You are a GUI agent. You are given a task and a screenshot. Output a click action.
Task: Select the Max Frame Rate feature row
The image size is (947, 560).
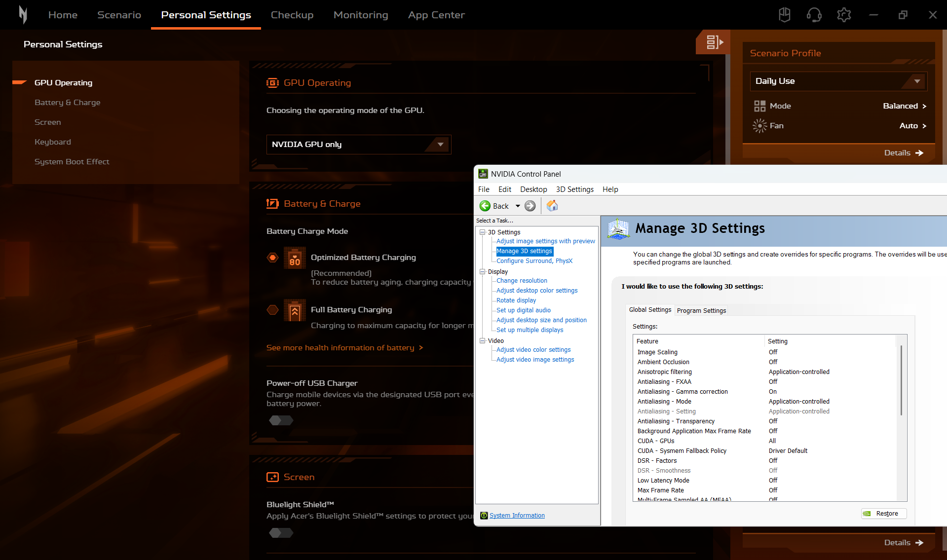[x=765, y=490]
